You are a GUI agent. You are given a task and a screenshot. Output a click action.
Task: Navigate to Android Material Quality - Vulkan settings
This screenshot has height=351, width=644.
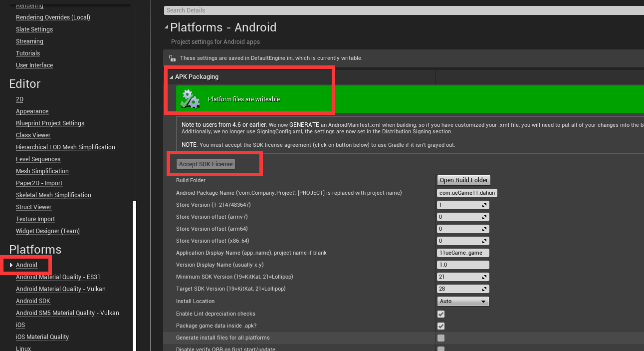(x=60, y=289)
